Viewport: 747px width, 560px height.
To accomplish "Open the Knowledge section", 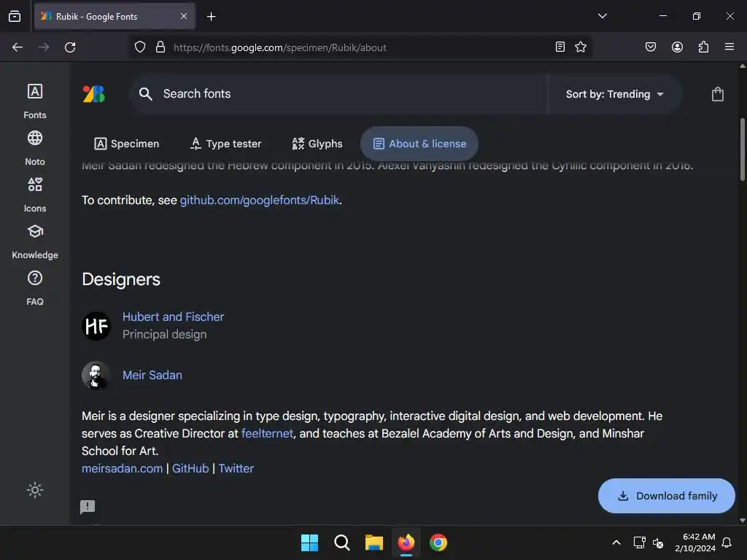I will tap(35, 241).
